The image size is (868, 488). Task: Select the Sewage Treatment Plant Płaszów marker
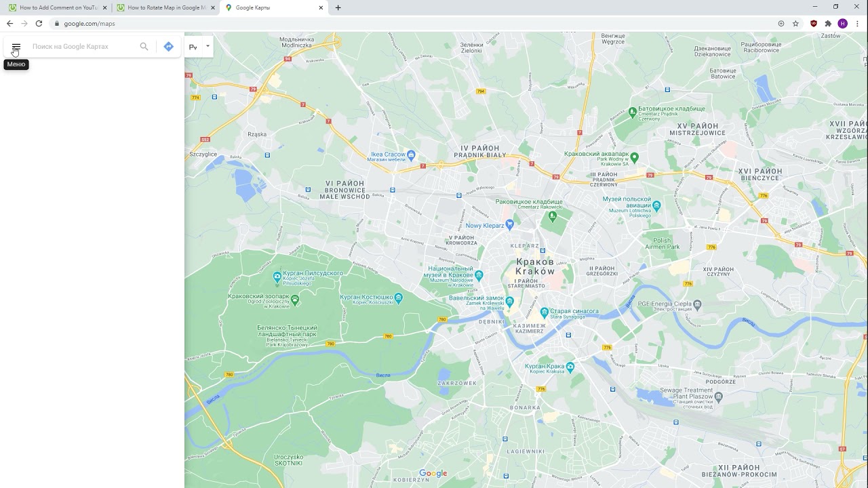click(719, 396)
